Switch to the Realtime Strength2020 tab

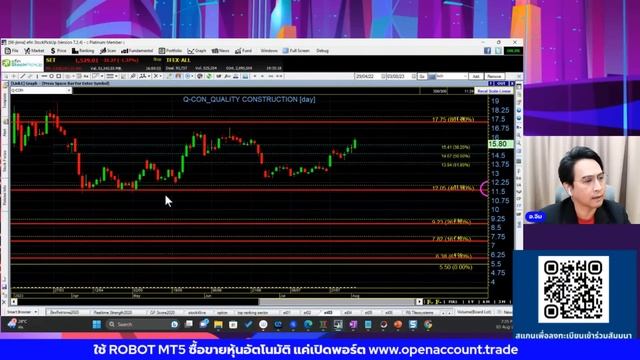(x=113, y=312)
